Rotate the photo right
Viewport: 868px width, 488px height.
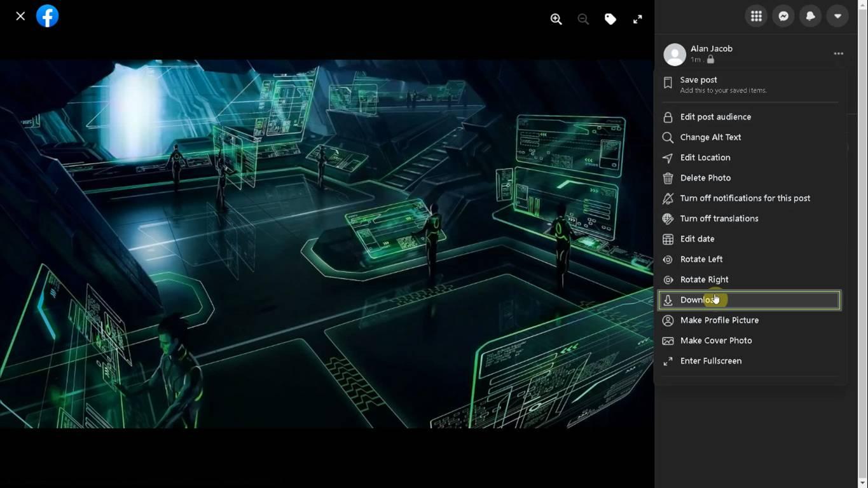pos(750,280)
